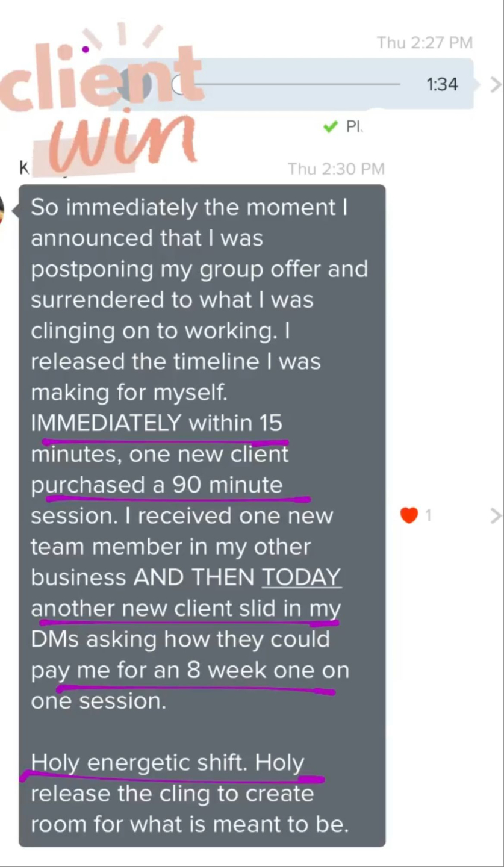Click the Thu 2:27 PM timestamp
The width and height of the screenshot is (504, 867).
click(425, 42)
